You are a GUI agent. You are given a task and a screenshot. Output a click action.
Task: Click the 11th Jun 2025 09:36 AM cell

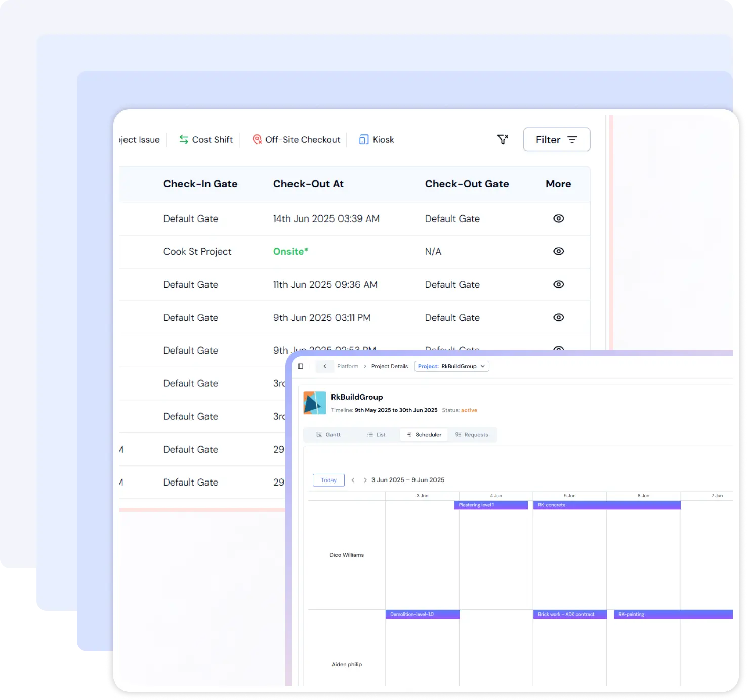point(325,284)
